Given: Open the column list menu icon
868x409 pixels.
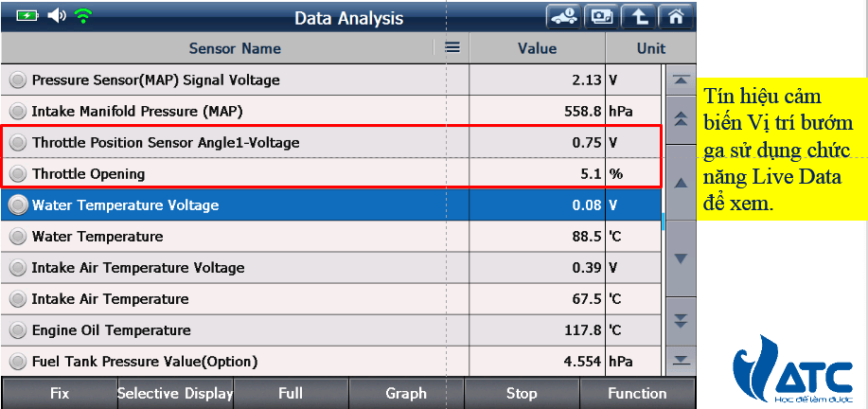Looking at the screenshot, I should coord(452,47).
